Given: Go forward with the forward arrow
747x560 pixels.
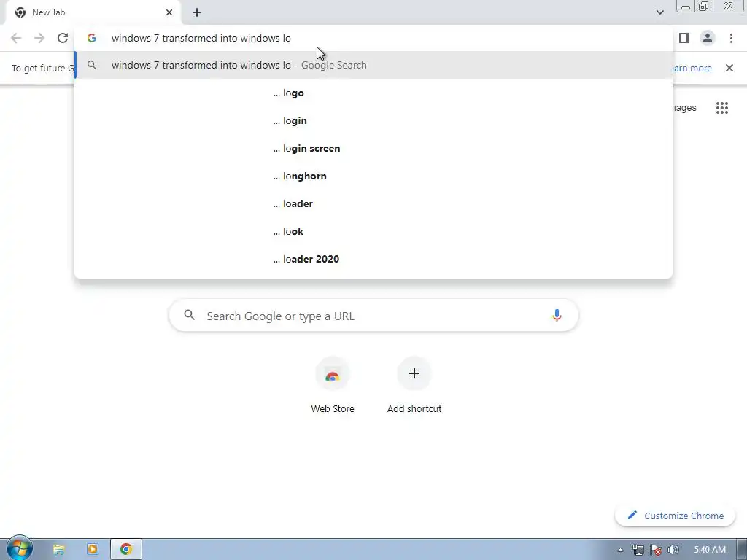Looking at the screenshot, I should (x=39, y=38).
